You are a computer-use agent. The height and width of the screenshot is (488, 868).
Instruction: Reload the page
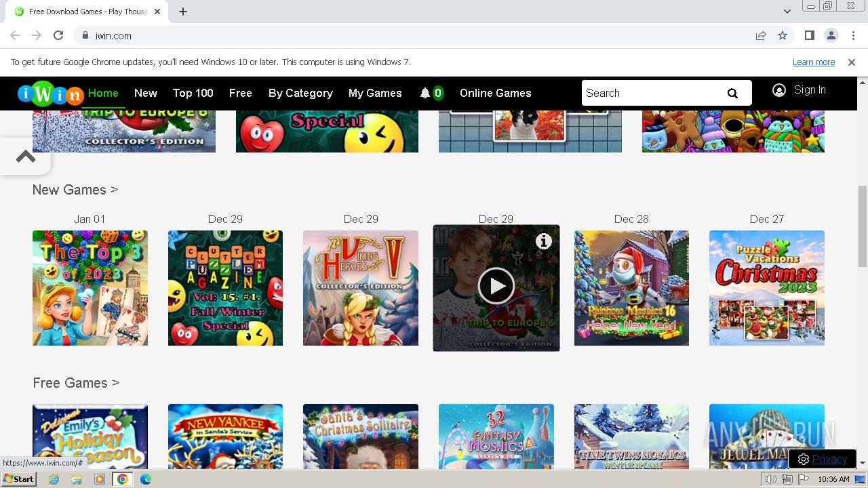58,35
